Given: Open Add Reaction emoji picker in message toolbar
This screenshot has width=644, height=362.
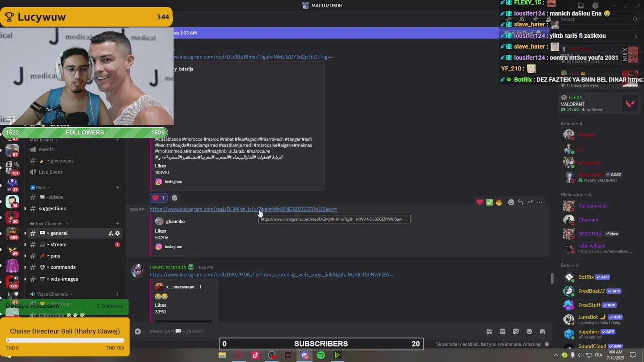Looking at the screenshot, I should click(511, 202).
